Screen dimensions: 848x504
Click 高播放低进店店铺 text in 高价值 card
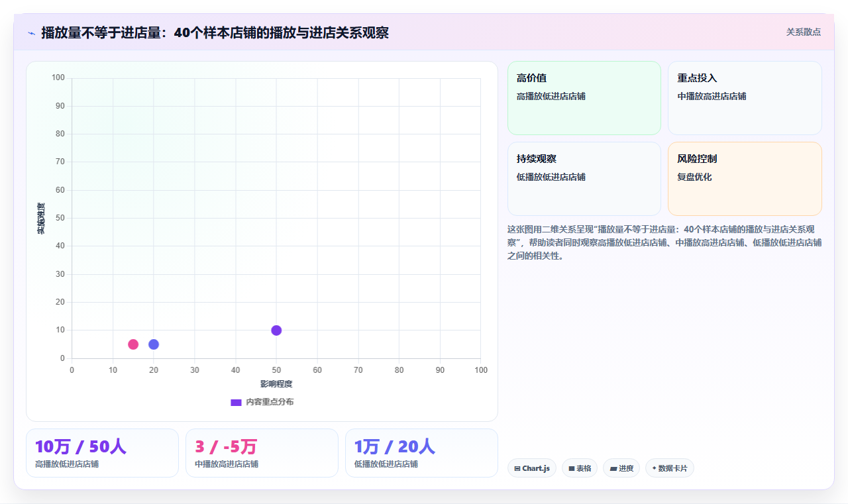(551, 96)
